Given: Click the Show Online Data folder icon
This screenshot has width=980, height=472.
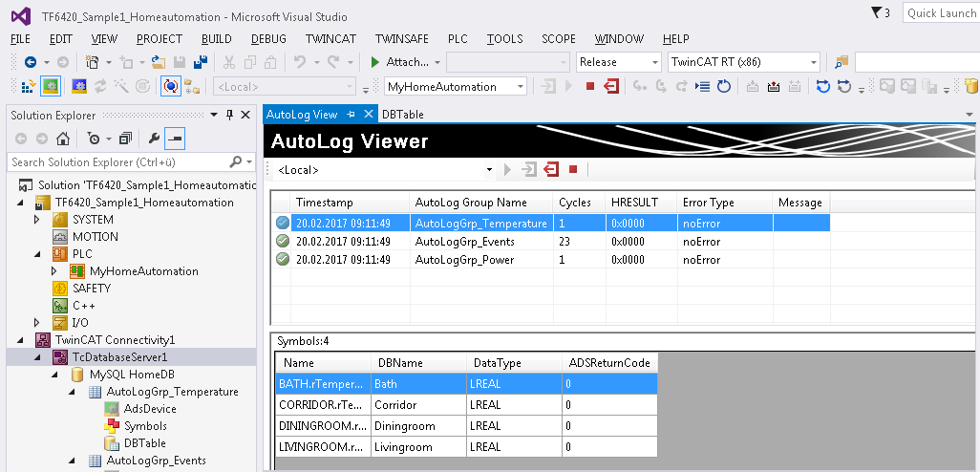Looking at the screenshot, I should pos(192,86).
